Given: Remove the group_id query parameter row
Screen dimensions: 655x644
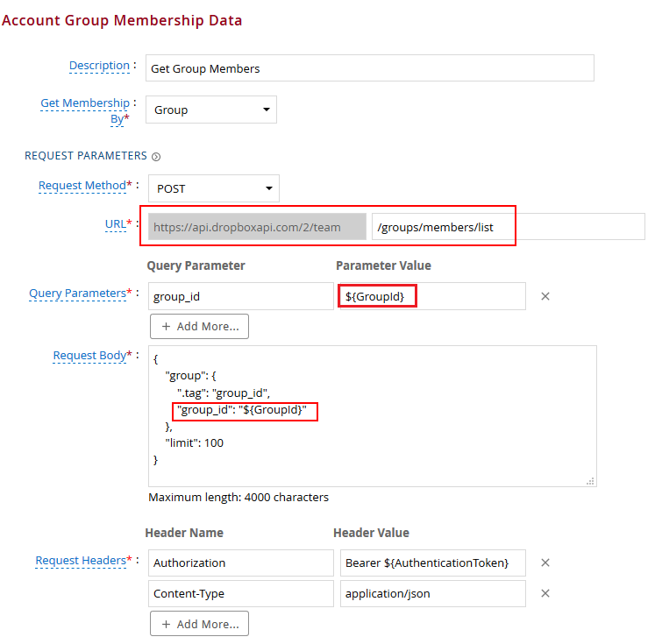Looking at the screenshot, I should [x=545, y=296].
